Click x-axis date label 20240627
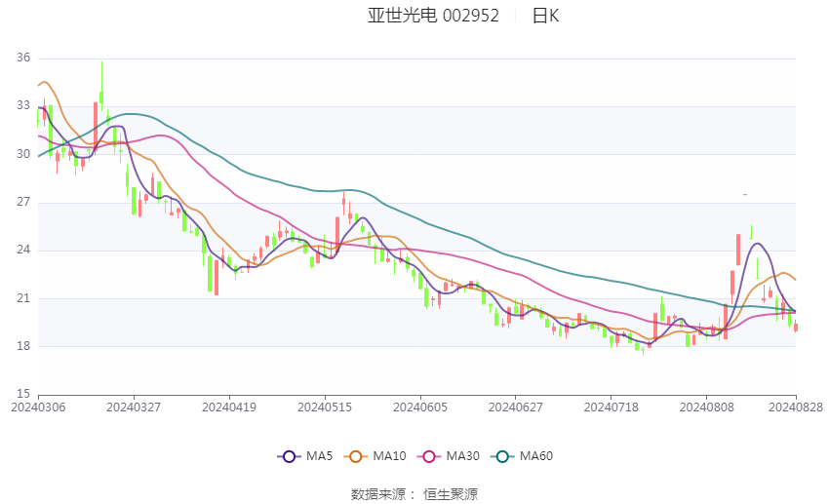829x504 pixels. click(x=516, y=407)
